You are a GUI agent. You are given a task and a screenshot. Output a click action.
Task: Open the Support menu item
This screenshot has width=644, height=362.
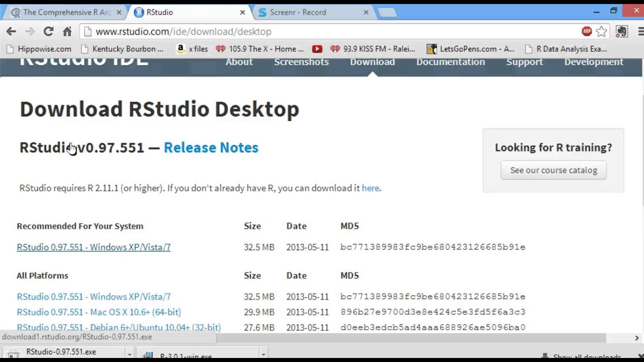524,62
